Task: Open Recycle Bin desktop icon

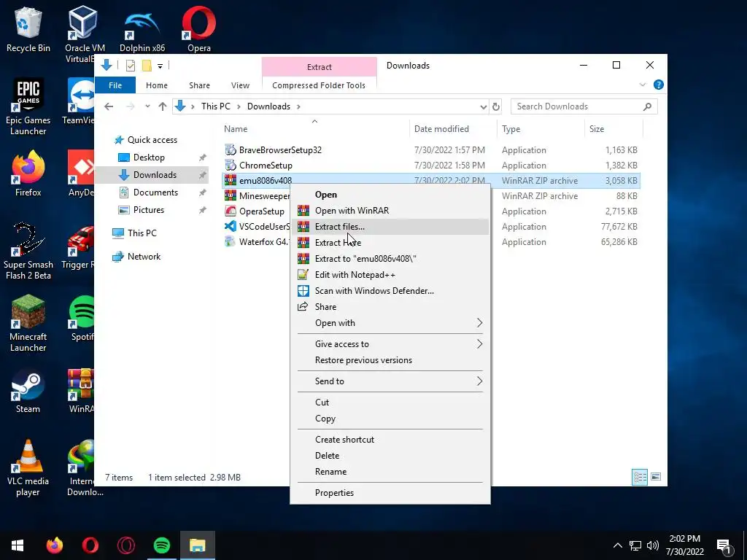Action: click(x=28, y=28)
